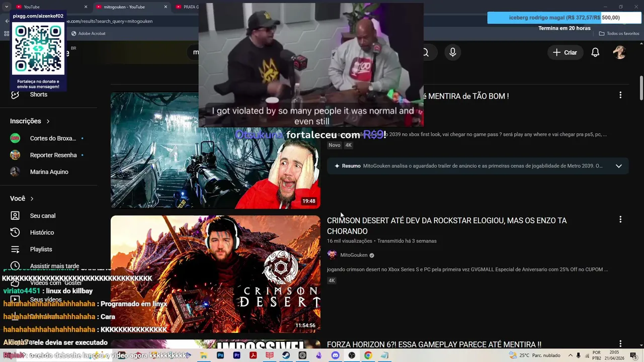This screenshot has height=362, width=644.
Task: Open the Windows notification center icon
Action: pyautogui.click(x=633, y=355)
